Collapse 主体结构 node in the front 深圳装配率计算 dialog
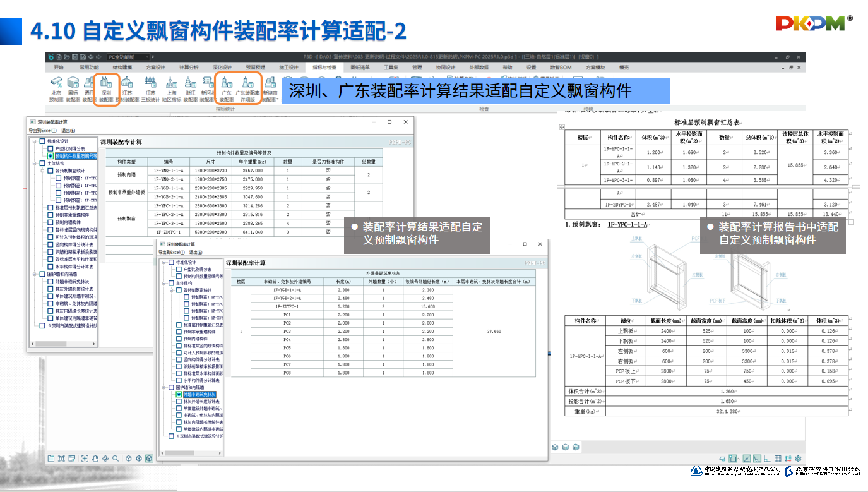This screenshot has height=492, width=868. click(x=163, y=284)
